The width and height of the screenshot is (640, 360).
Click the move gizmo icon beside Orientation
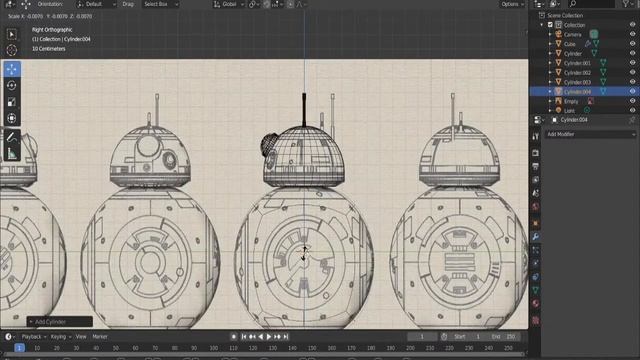26,4
